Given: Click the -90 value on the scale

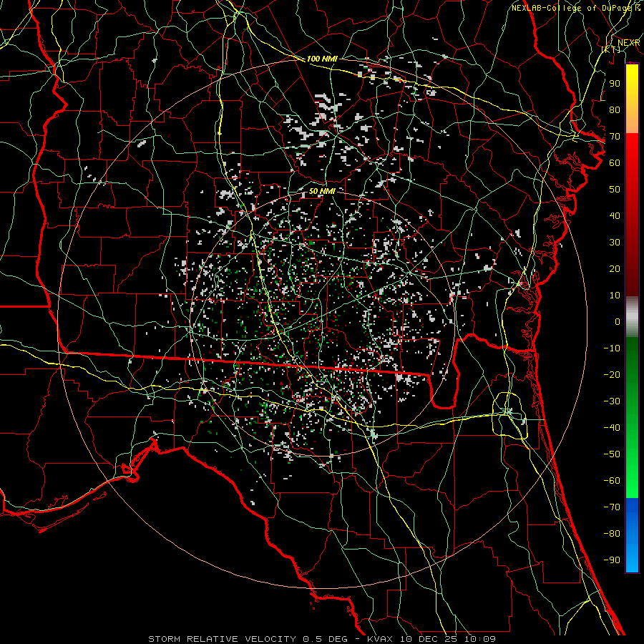Looking at the screenshot, I should click(x=612, y=560).
